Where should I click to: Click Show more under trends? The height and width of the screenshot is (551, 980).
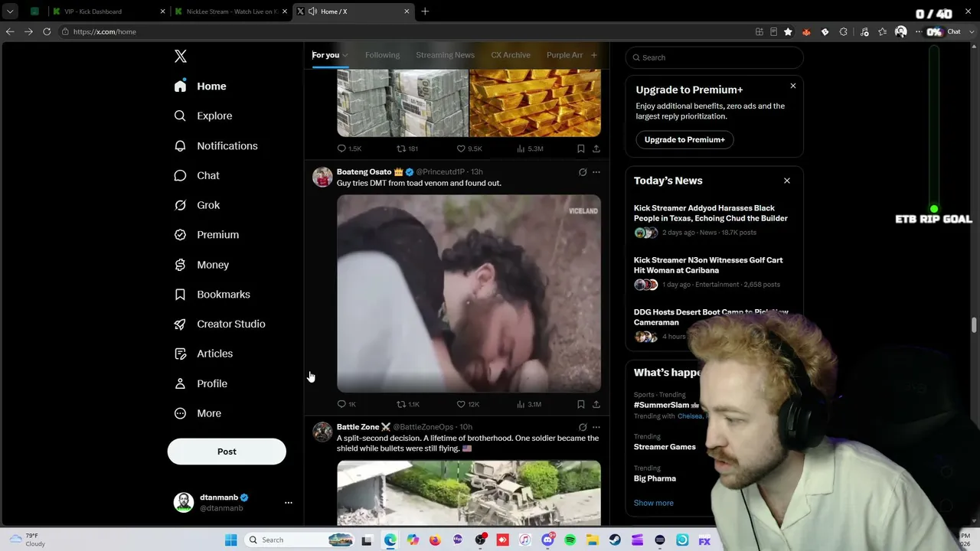(654, 503)
